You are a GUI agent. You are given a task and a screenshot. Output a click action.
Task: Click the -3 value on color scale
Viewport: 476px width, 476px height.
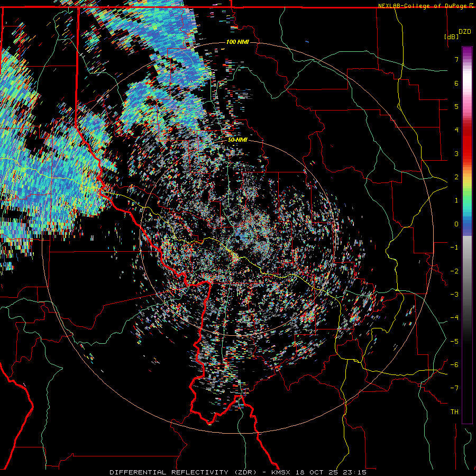coord(454,295)
